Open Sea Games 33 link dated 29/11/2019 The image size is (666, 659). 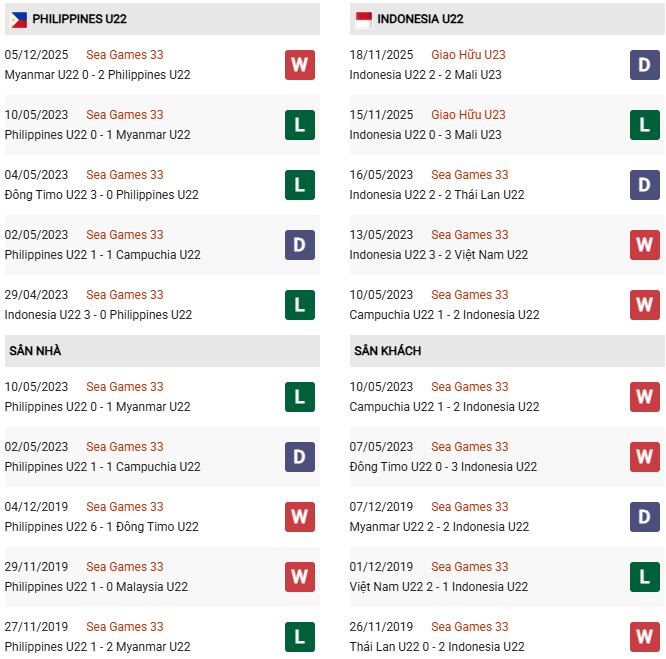coord(124,567)
